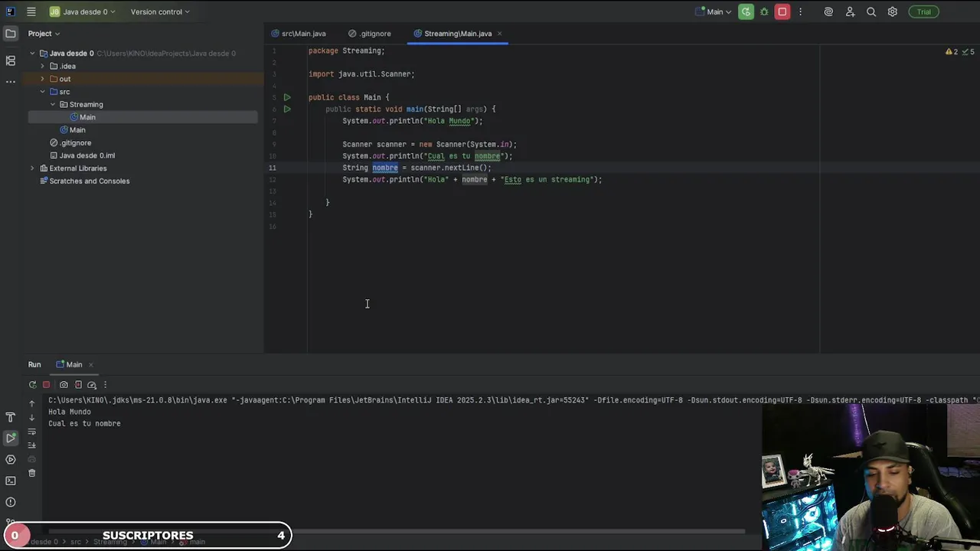This screenshot has height=551, width=980.
Task: Open the main hamburger menu
Action: click(31, 11)
